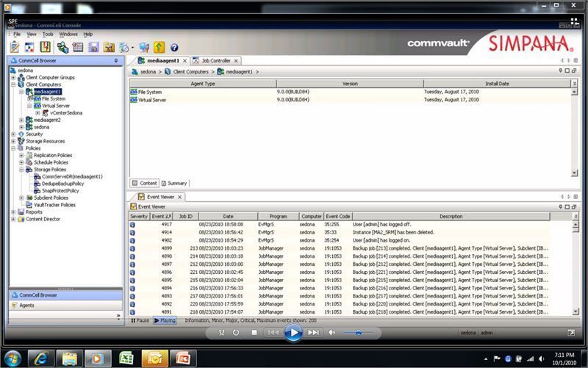Click the Playing toggle in Event Viewer
588x368 pixels.
(165, 321)
